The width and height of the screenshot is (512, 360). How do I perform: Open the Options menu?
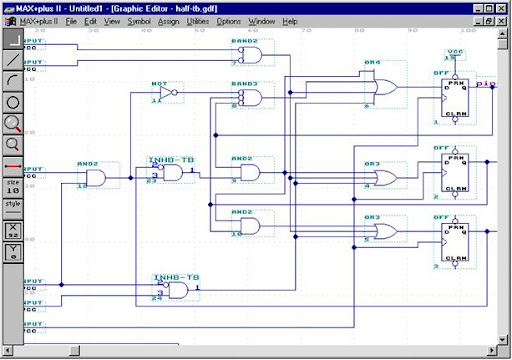pos(228,22)
